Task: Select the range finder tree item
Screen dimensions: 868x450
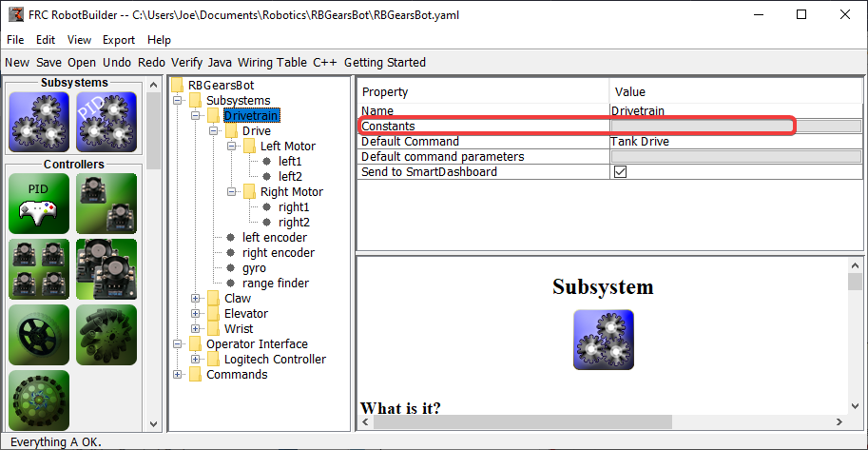Action: click(x=276, y=284)
